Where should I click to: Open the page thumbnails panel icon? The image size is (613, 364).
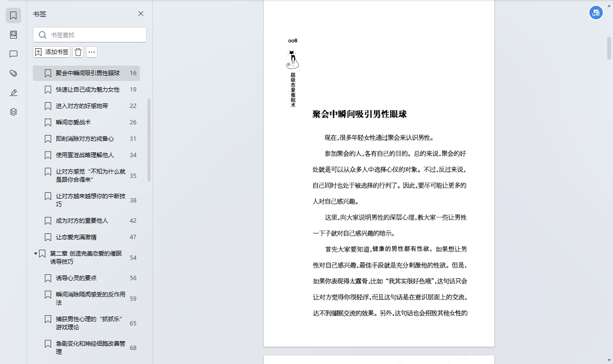[x=14, y=35]
